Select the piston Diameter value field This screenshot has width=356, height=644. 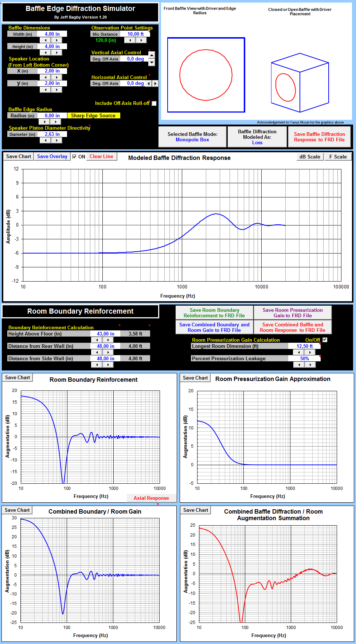click(x=52, y=134)
